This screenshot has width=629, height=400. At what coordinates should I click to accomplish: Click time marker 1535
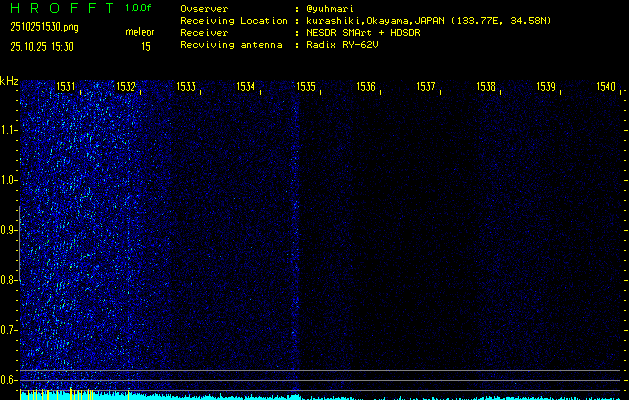tap(306, 86)
